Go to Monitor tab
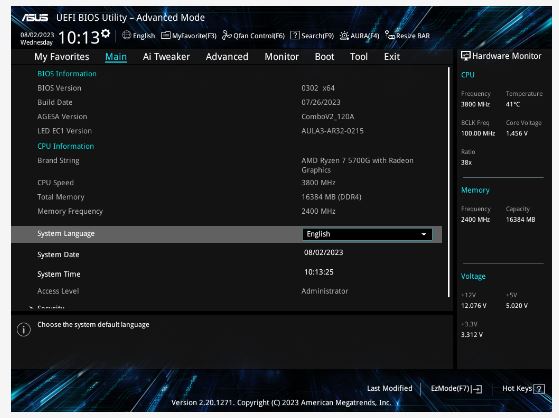The width and height of the screenshot is (559, 418). coord(282,57)
